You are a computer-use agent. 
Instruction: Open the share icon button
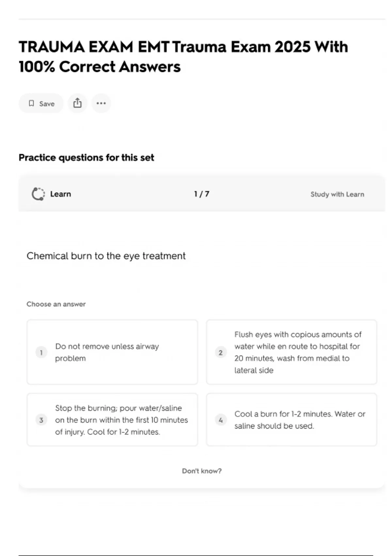tap(77, 103)
